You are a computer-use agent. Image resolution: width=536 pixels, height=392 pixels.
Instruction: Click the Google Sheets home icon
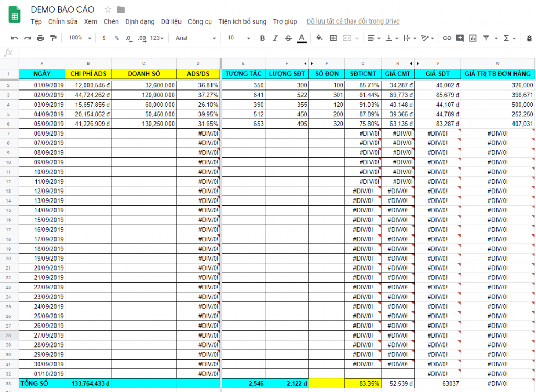point(14,15)
